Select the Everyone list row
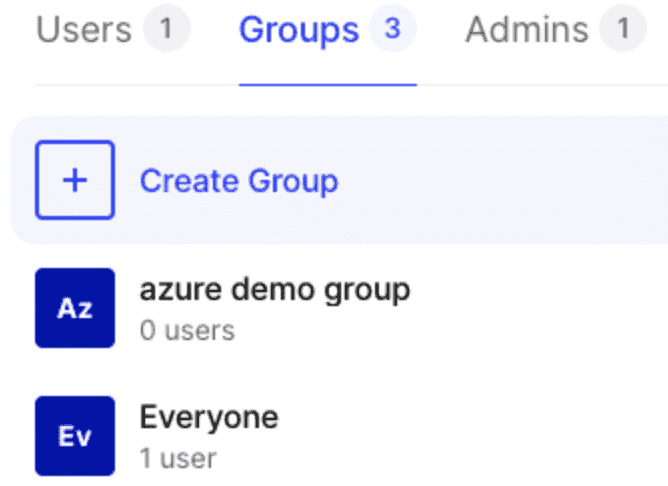 [450, 436]
